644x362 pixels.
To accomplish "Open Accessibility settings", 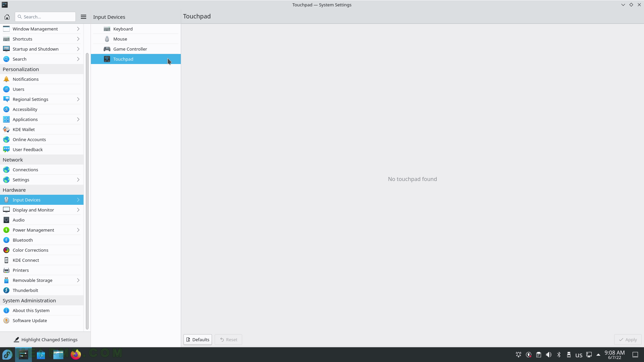I will click(42, 109).
